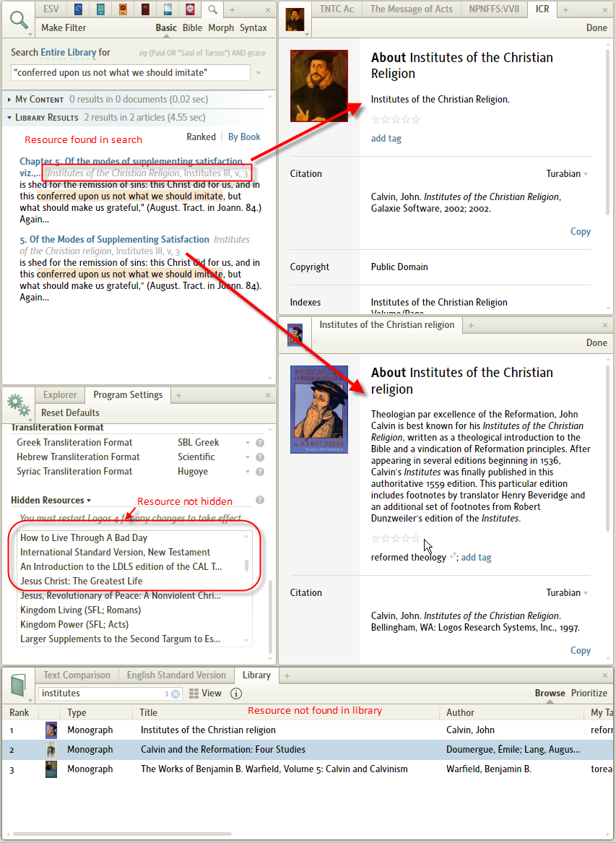Viewport: 616px width, 843px height.
Task: Open the search history dropdown arrow
Action: coord(259,73)
